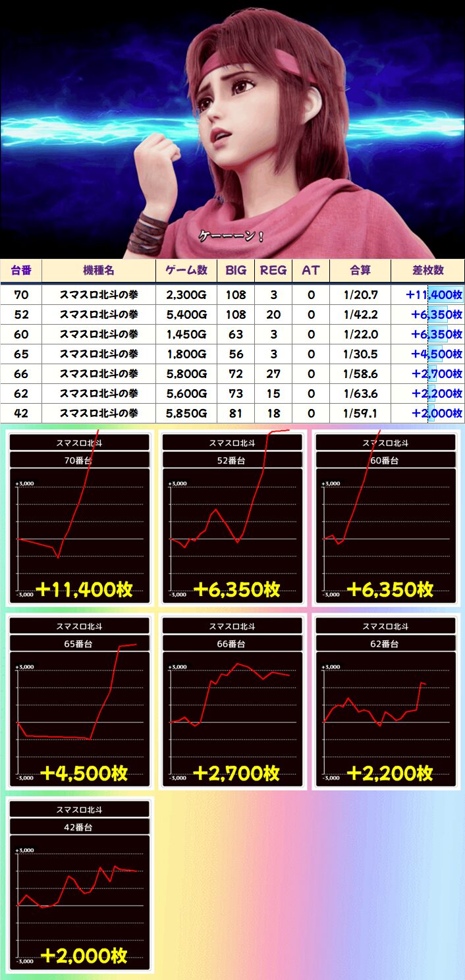Click the 1/20.7 combined rate cell
Screen dimensions: 465x980
coord(360,295)
